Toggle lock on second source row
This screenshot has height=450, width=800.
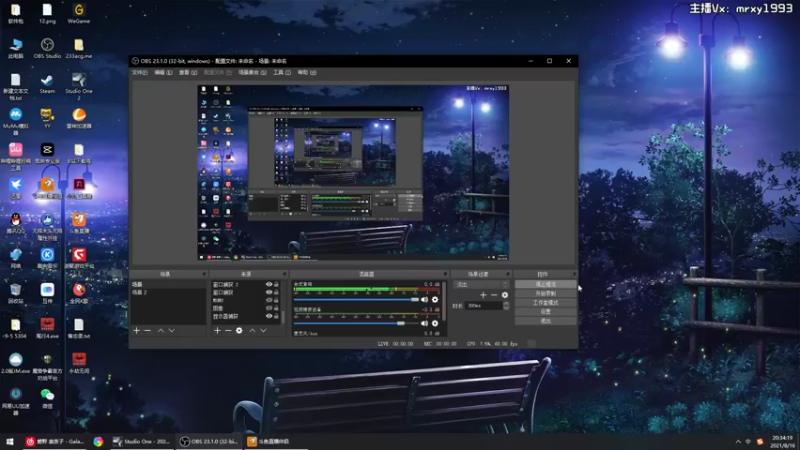[277, 292]
